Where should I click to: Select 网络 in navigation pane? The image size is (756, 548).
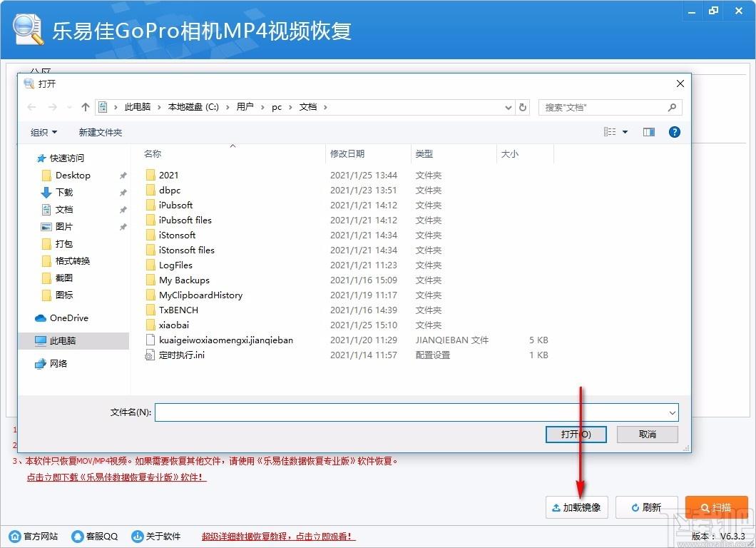click(x=51, y=363)
